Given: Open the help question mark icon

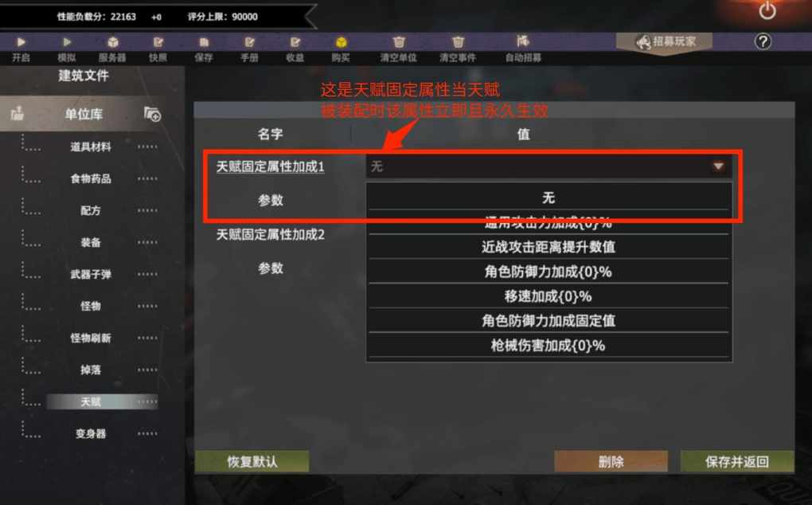Looking at the screenshot, I should click(763, 41).
